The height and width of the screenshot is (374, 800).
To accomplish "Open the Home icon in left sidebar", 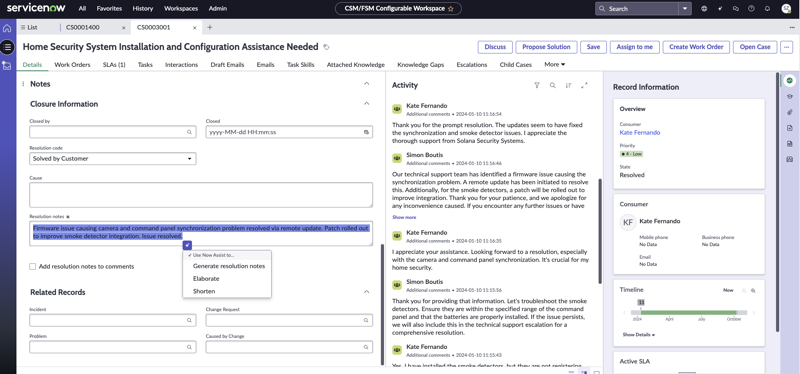I will [x=7, y=28].
